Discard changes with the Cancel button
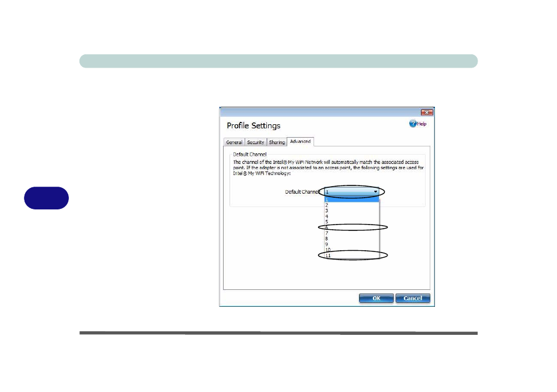The width and height of the screenshot is (557, 392). click(413, 298)
